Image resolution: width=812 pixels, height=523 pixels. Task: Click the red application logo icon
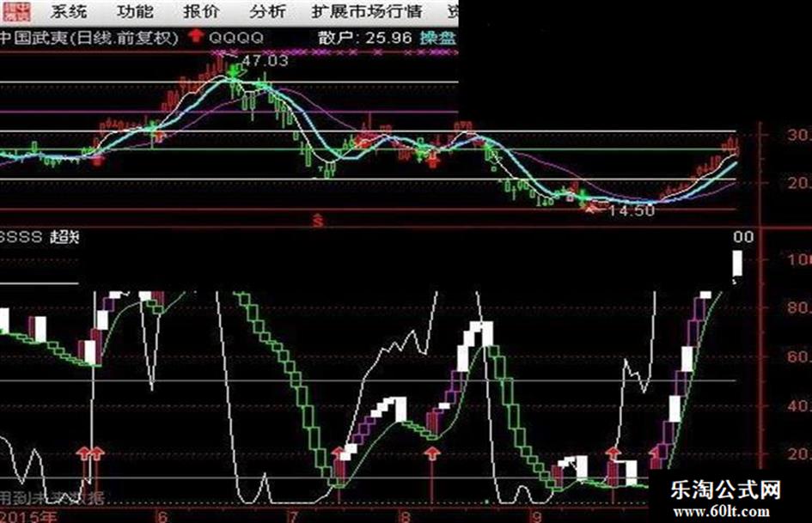click(16, 11)
